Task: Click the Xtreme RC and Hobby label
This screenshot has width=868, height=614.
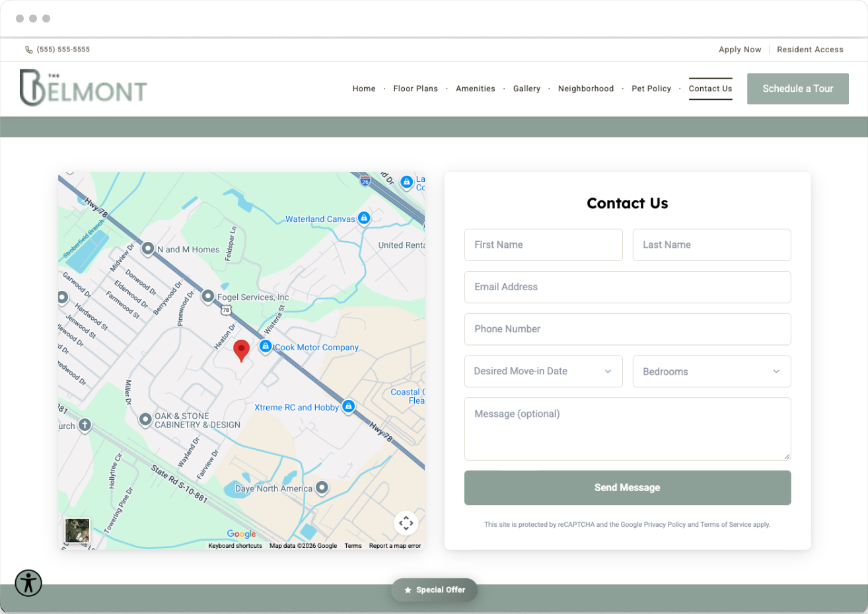Action: pyautogui.click(x=297, y=407)
